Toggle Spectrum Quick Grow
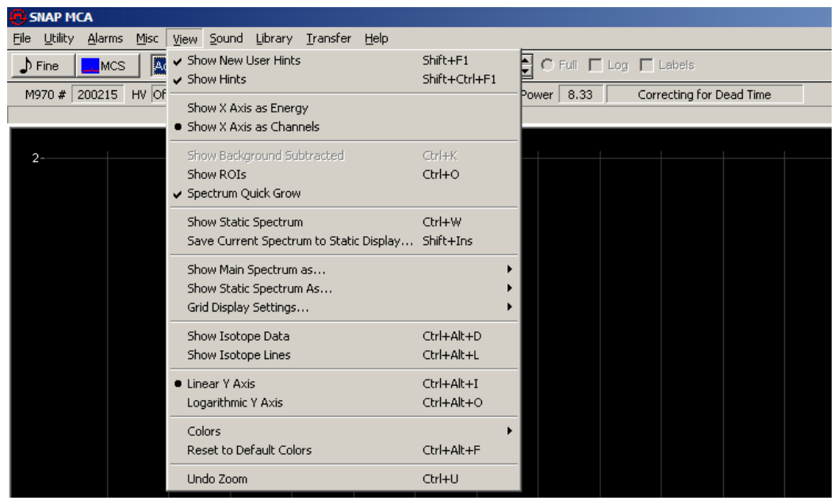Image resolution: width=838 pixels, height=504 pixels. 343,193
